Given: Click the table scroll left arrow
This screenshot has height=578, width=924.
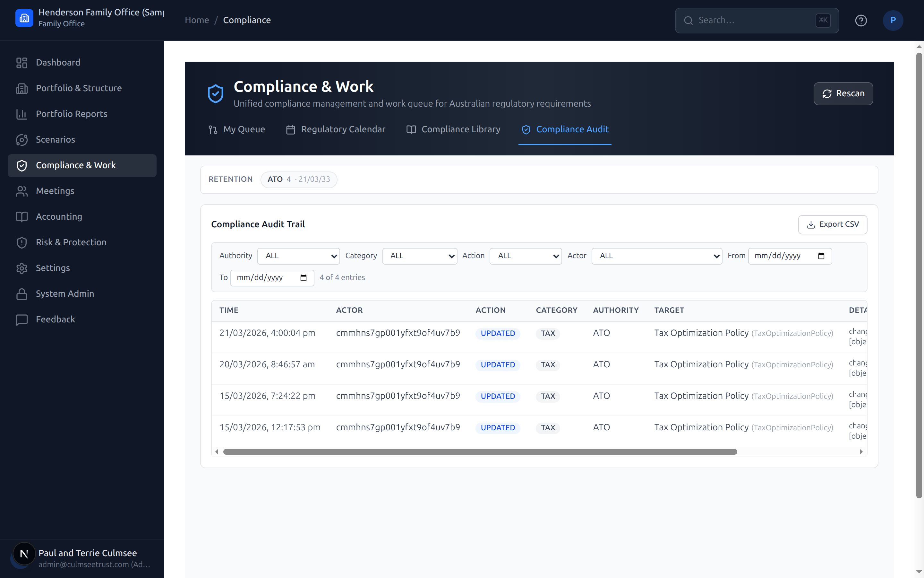Looking at the screenshot, I should [217, 452].
